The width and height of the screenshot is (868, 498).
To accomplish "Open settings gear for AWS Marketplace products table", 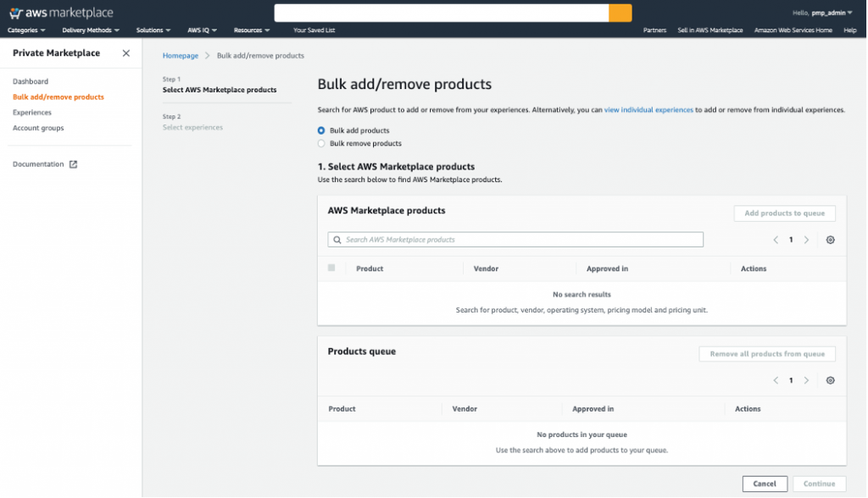I will 830,240.
